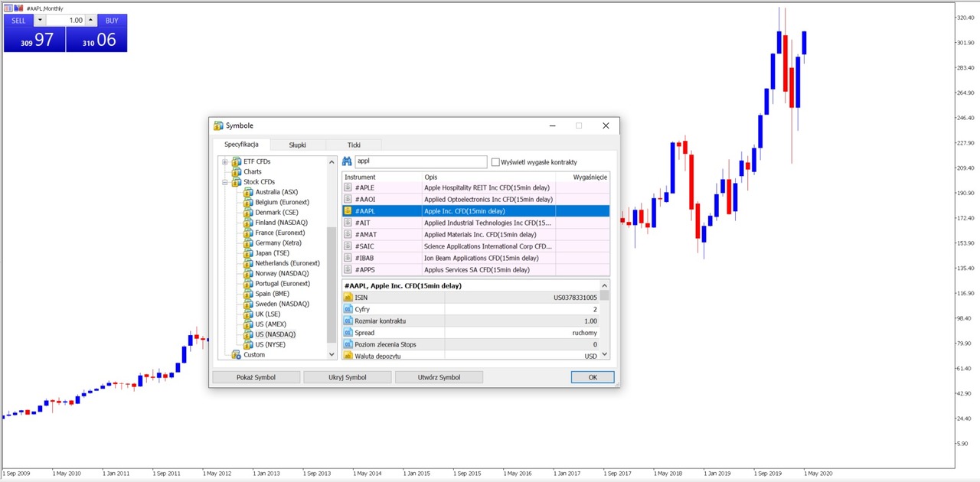Select 'Ion Beam Applications CFD' row
980x482 pixels.
(475, 258)
